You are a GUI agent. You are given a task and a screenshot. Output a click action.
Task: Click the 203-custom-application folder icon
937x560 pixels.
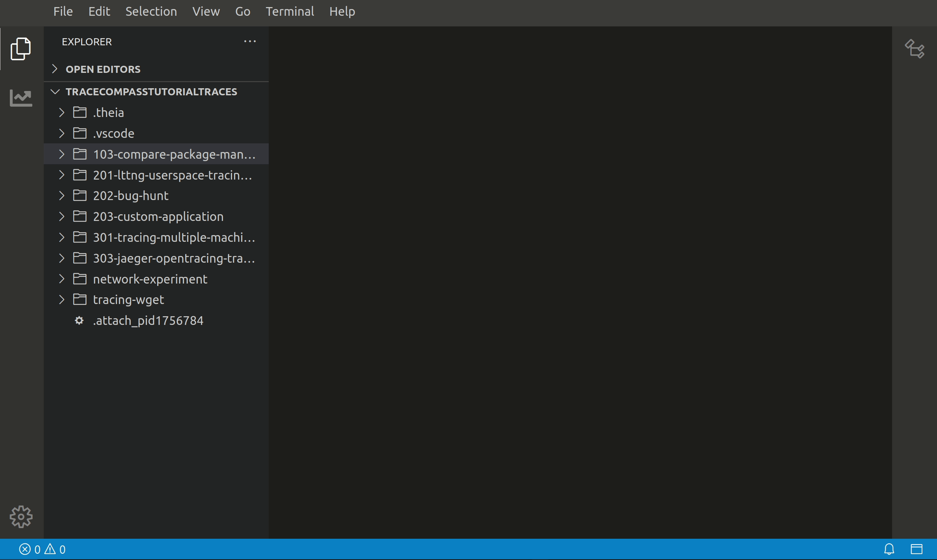coord(80,216)
